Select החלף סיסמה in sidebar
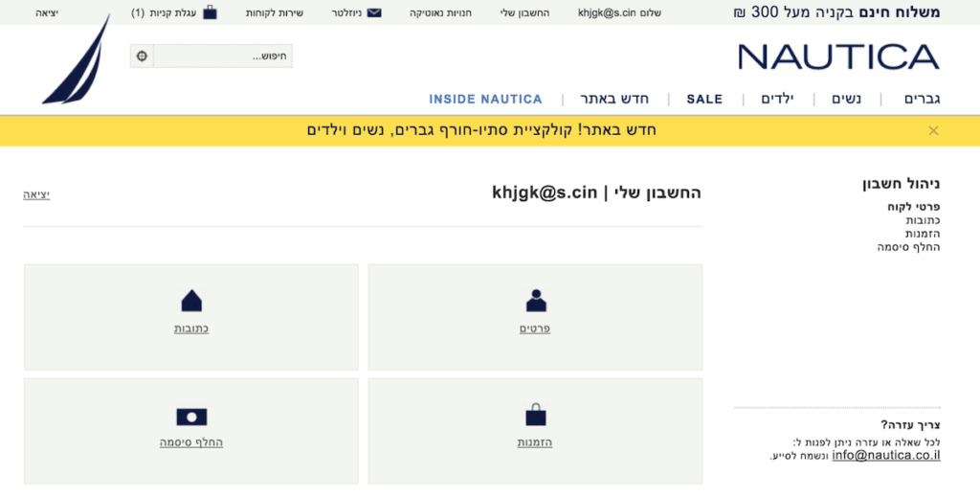The image size is (980, 497). tap(909, 247)
